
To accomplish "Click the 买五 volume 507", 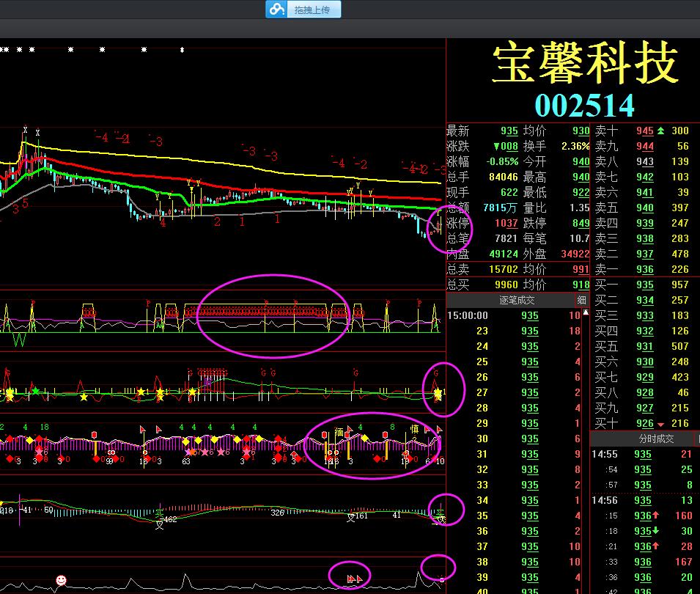I will click(680, 346).
